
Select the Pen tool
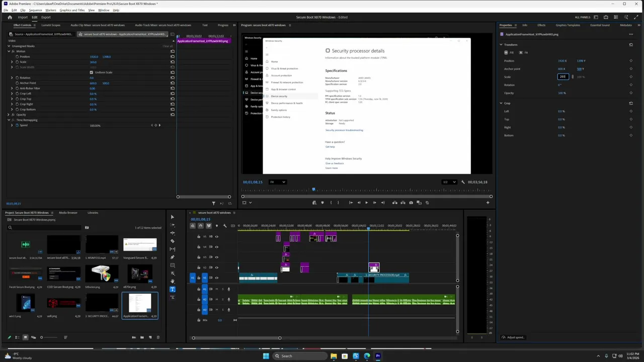click(x=172, y=257)
